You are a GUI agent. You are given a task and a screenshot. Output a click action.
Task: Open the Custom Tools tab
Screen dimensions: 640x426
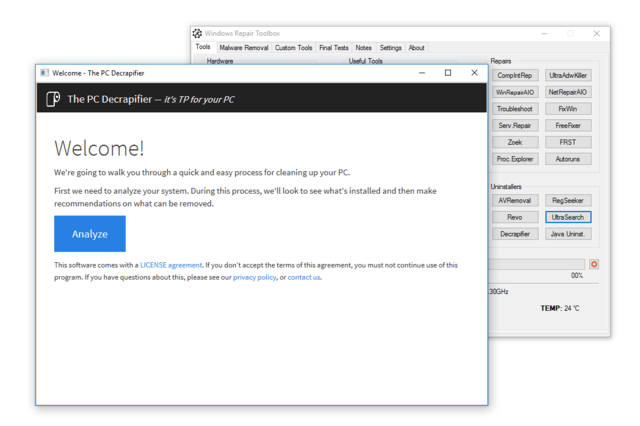[x=293, y=48]
